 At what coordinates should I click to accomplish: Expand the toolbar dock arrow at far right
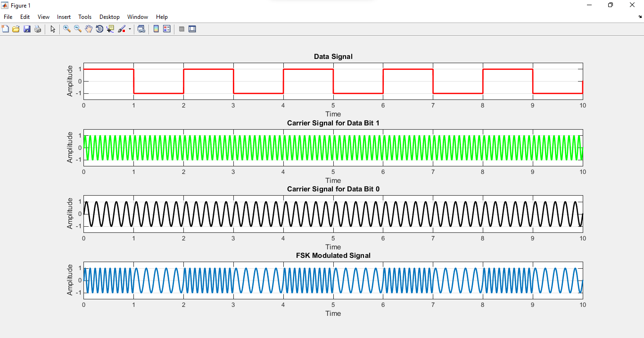pos(640,17)
